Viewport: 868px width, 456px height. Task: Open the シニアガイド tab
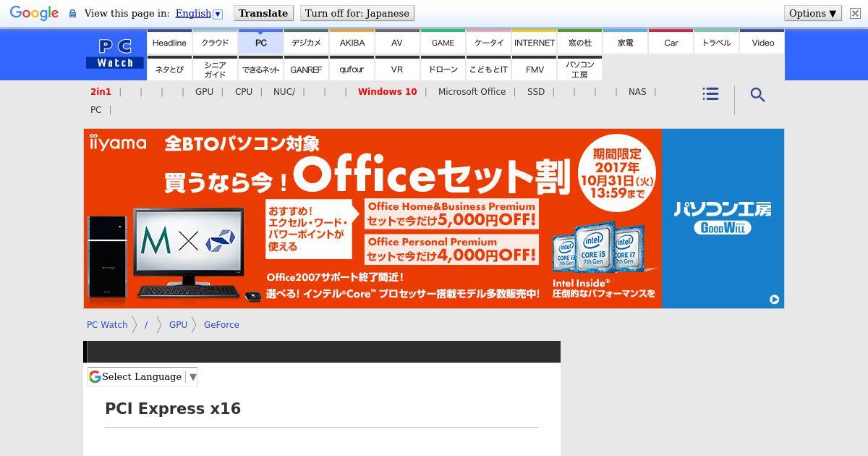215,69
